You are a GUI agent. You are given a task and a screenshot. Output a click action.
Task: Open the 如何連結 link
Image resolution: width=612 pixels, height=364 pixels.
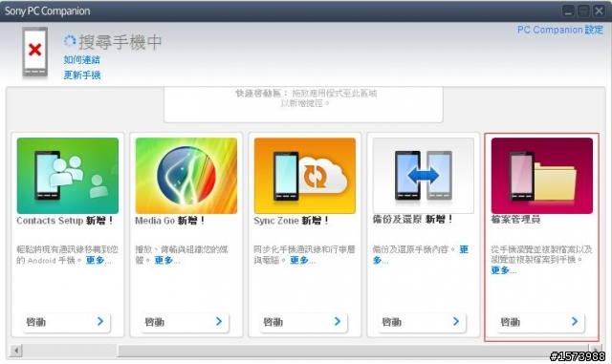point(81,59)
